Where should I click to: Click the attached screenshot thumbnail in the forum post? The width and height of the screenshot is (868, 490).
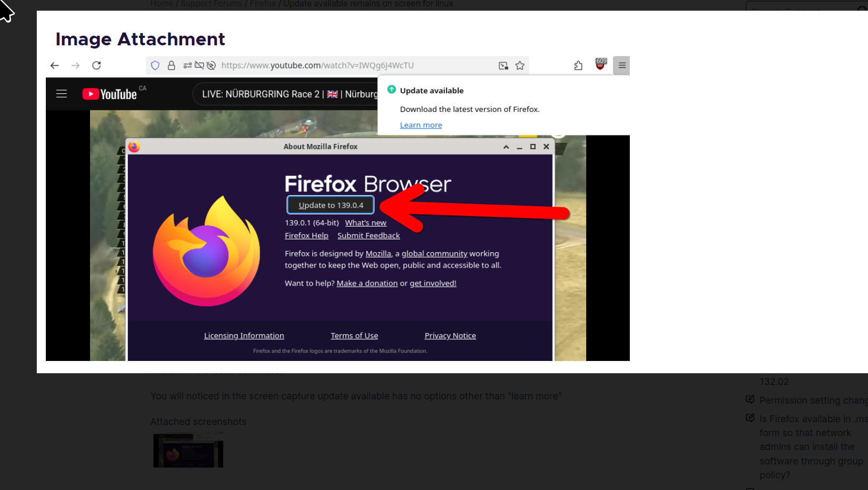(x=188, y=451)
